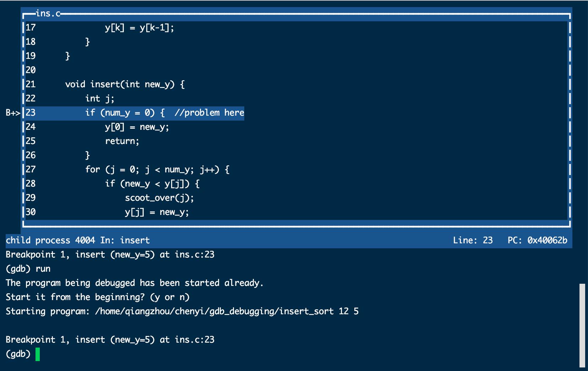Click 'child process 4004' in status bar
Image resolution: width=588 pixels, height=371 pixels.
[50, 240]
